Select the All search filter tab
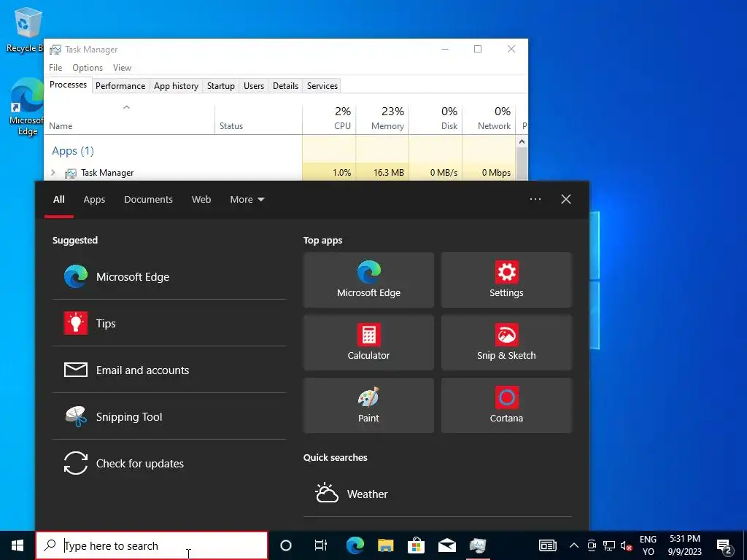 [x=58, y=200]
